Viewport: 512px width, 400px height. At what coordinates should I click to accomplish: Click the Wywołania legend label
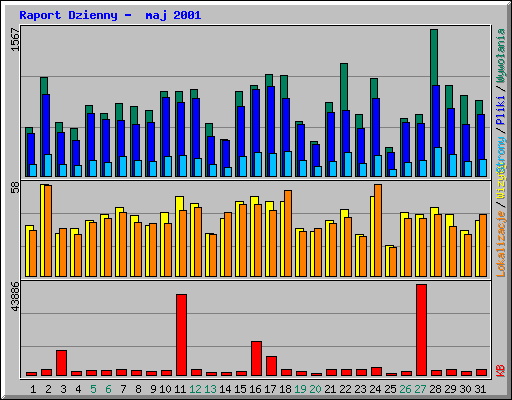501,56
